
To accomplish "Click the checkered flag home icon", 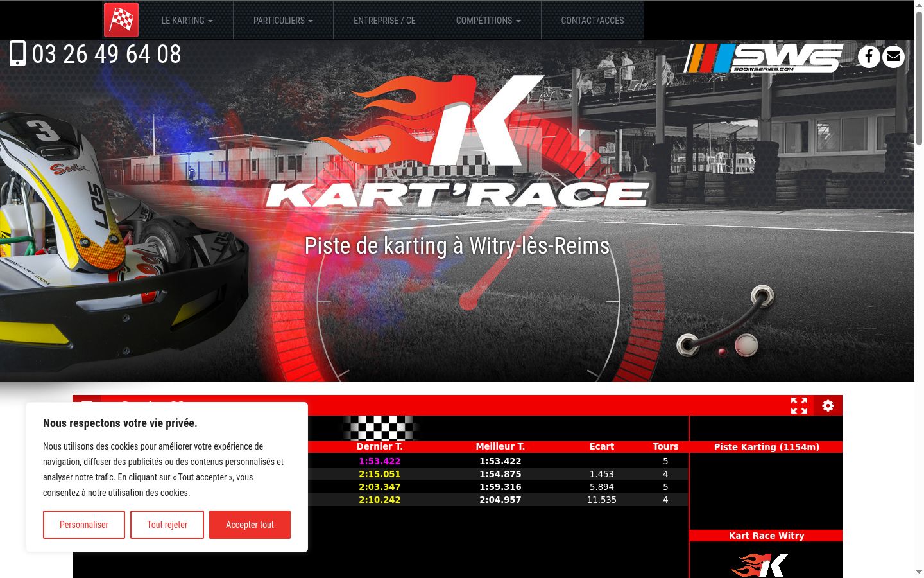I will [x=121, y=20].
